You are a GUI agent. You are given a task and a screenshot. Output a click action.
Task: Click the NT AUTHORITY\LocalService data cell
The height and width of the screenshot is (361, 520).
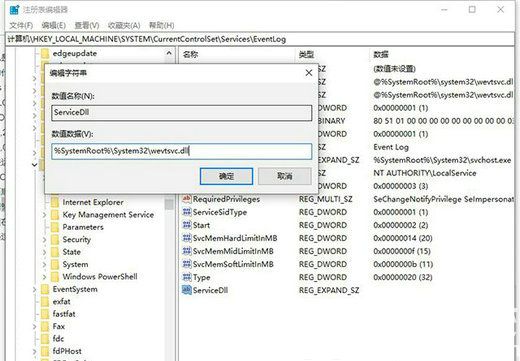click(425, 173)
